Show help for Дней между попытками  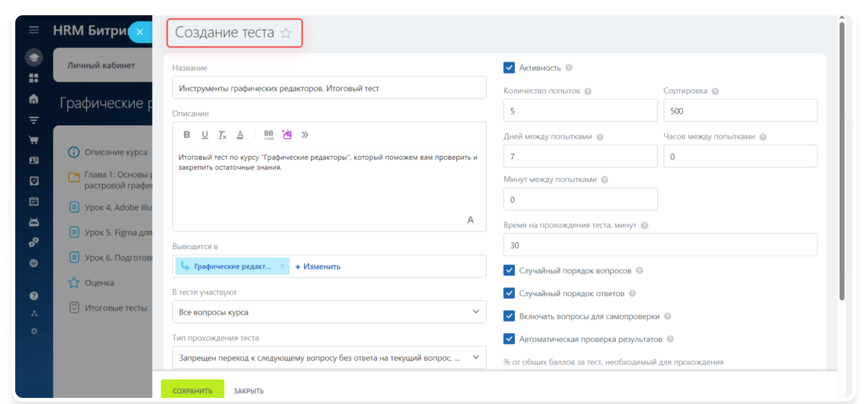[x=600, y=137]
